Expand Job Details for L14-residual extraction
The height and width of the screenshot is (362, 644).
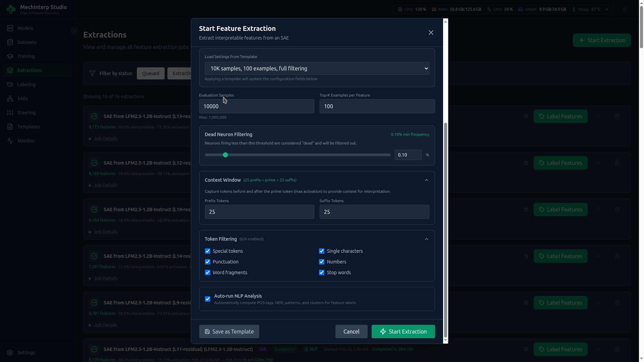tap(103, 279)
